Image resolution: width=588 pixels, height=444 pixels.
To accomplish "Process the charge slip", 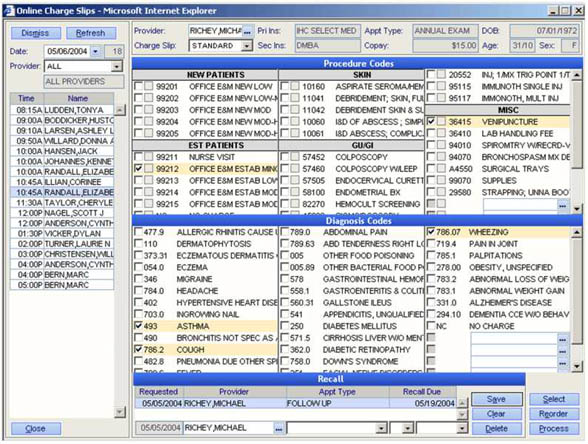I will coord(554,428).
